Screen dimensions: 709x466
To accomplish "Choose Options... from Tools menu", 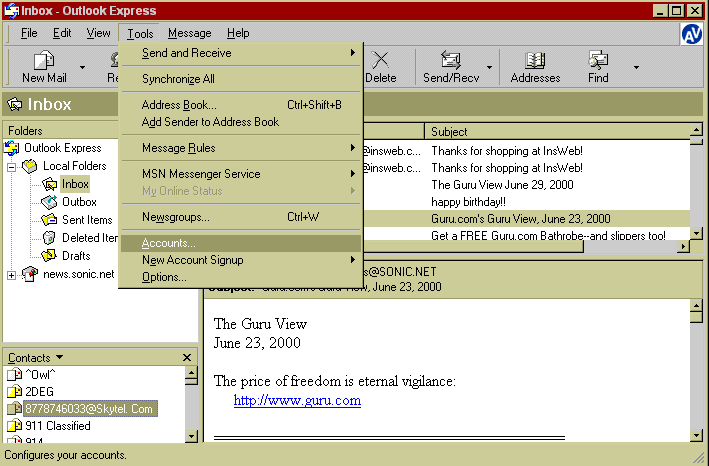I will tap(241, 277).
